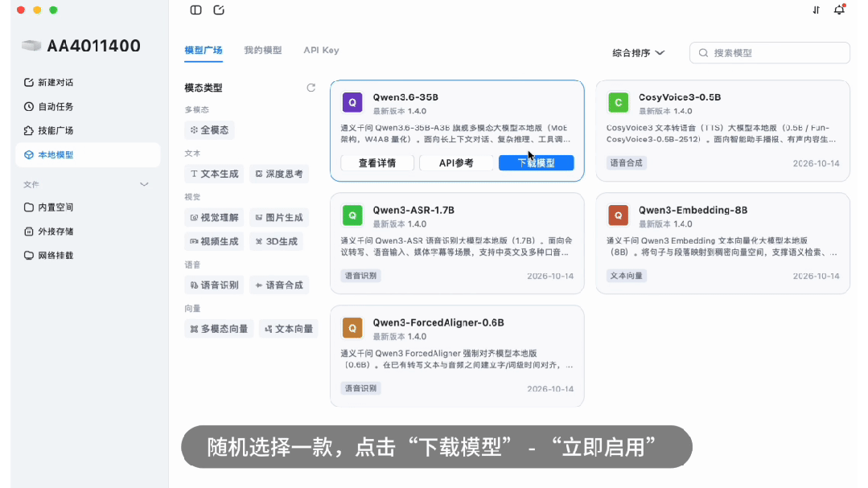Toggle the 全模态 filter chip

point(209,130)
